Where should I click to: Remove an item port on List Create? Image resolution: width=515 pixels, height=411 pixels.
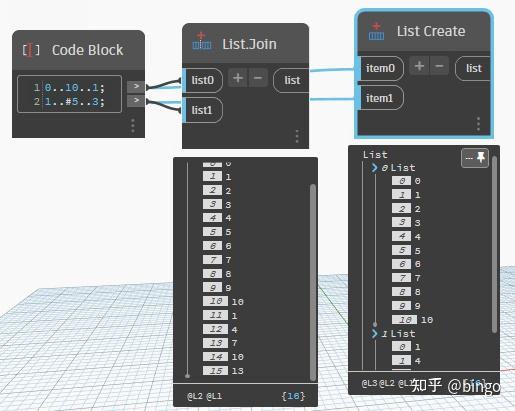439,66
